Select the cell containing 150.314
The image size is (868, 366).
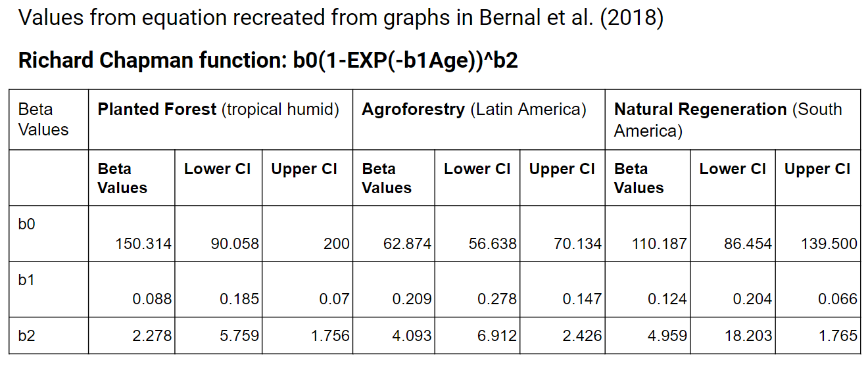143,244
